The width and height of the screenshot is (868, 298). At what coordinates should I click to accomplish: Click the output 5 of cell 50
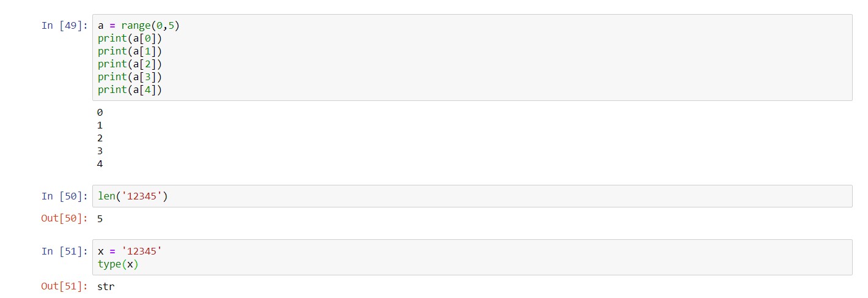[100, 218]
